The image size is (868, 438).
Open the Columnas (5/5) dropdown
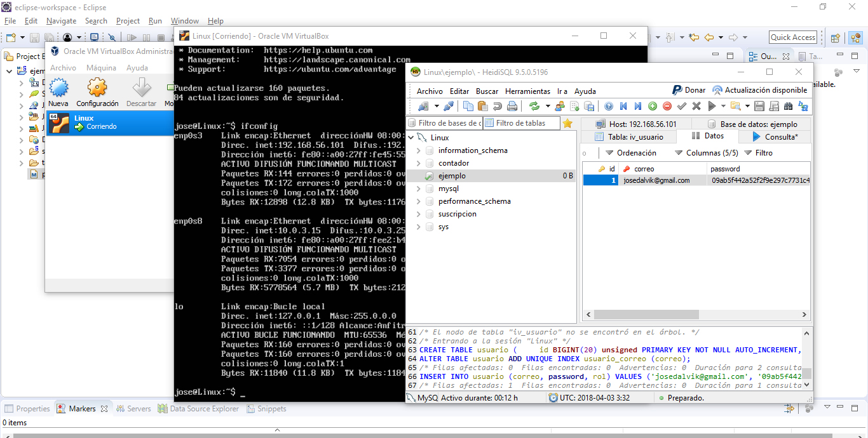coord(707,153)
